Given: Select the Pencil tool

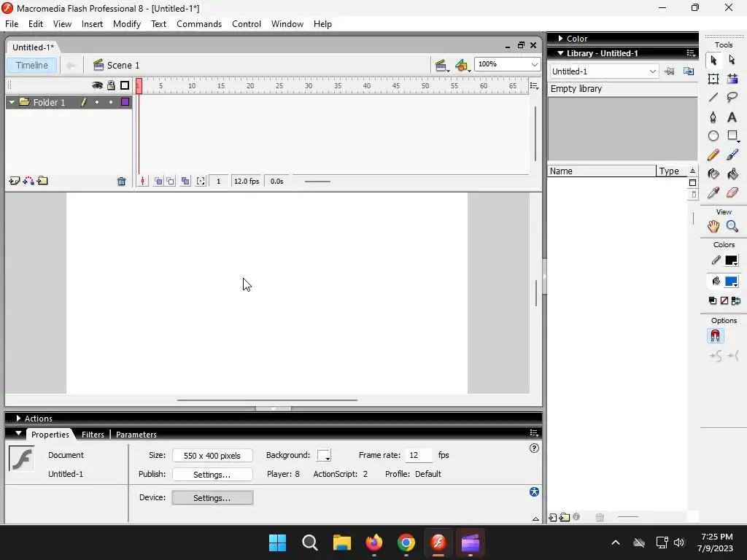Looking at the screenshot, I should pos(713,155).
